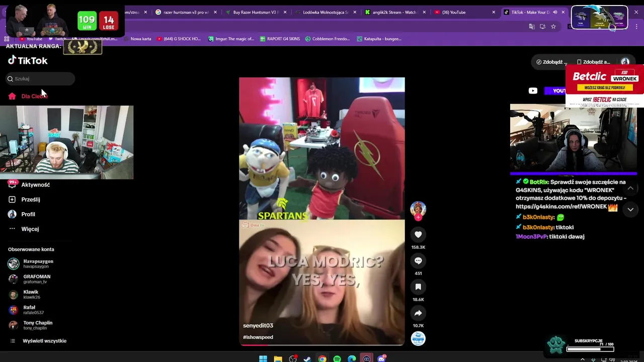Open the Nowa karta bookmark
Screen dimensions: 644x362
point(137,39)
